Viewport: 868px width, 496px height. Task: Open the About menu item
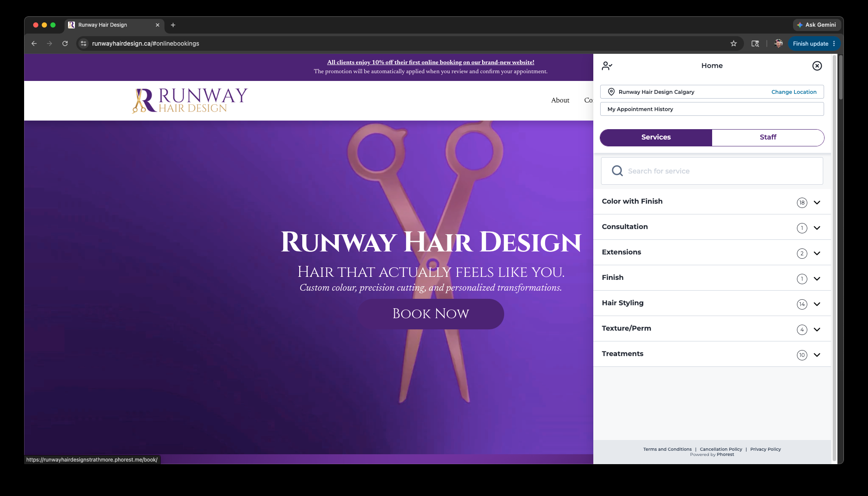click(x=560, y=100)
